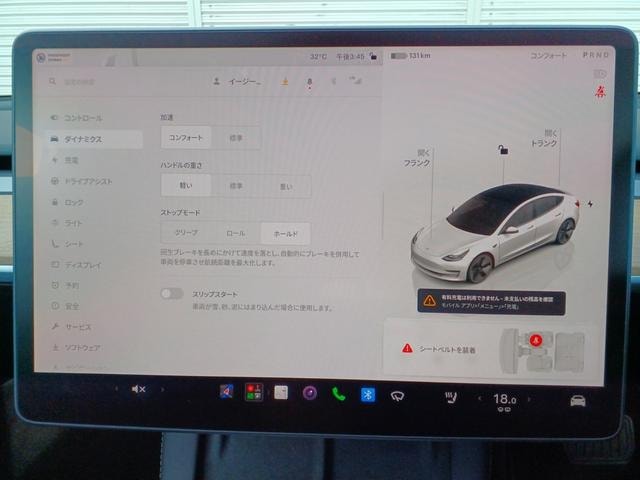Screen dimensions: 640x480
Task: Set stop mode to ロール
Action: [x=236, y=233]
